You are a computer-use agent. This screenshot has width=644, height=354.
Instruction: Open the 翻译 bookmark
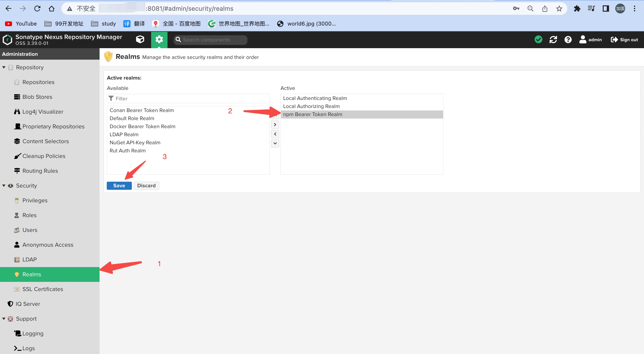134,24
